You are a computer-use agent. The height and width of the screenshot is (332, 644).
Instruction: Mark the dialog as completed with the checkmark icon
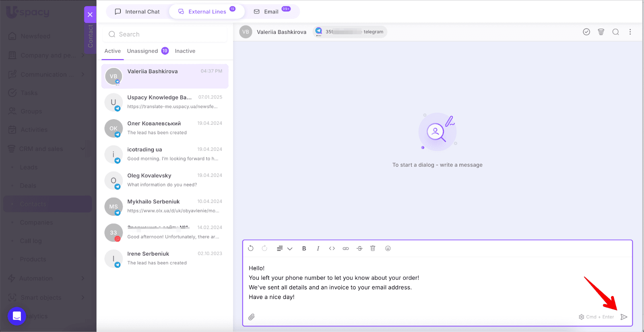click(586, 32)
